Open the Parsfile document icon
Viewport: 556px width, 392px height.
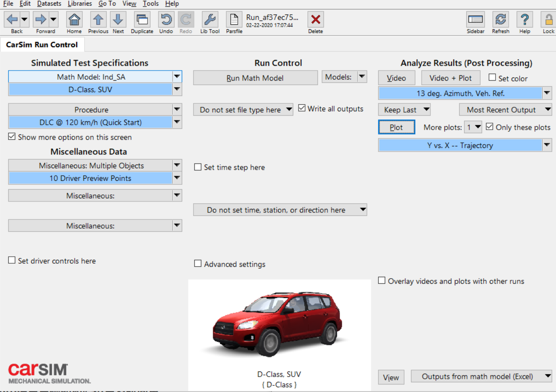(234, 19)
